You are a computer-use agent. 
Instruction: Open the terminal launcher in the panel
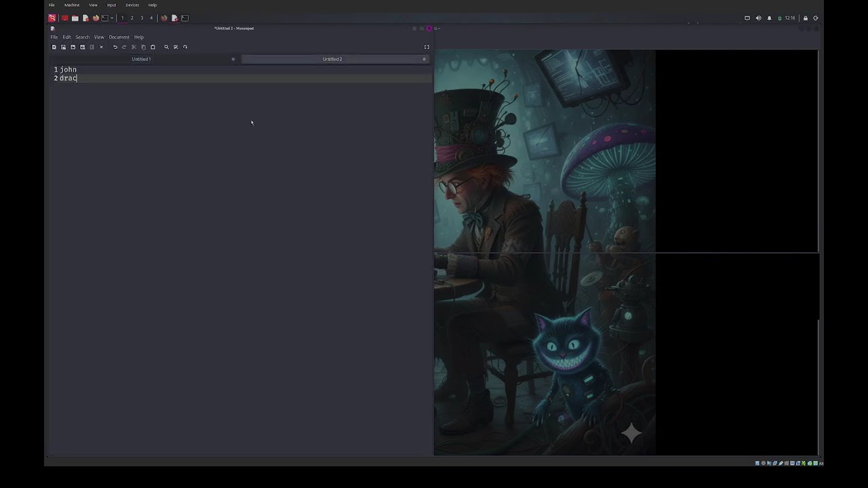click(x=105, y=18)
